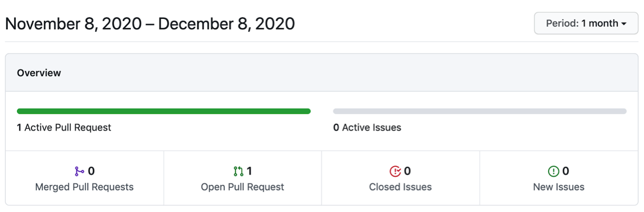Click the gray active issues progress bar
Viewport: 644px width, 212px height.
480,111
